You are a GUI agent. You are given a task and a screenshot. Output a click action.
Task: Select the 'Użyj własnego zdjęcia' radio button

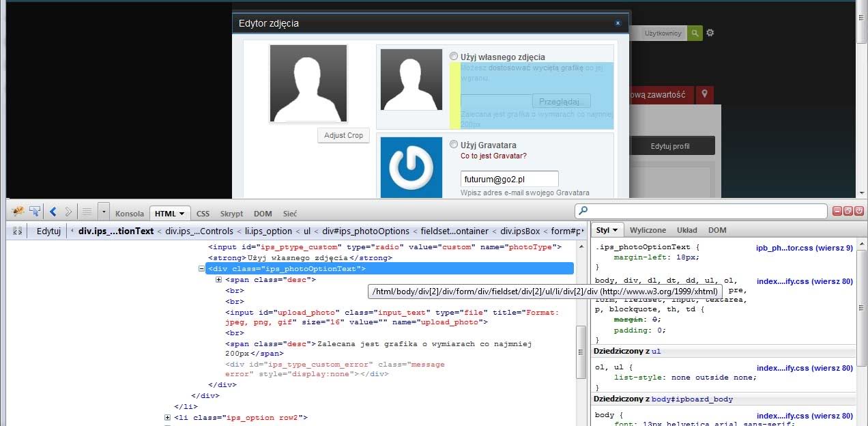click(x=454, y=57)
